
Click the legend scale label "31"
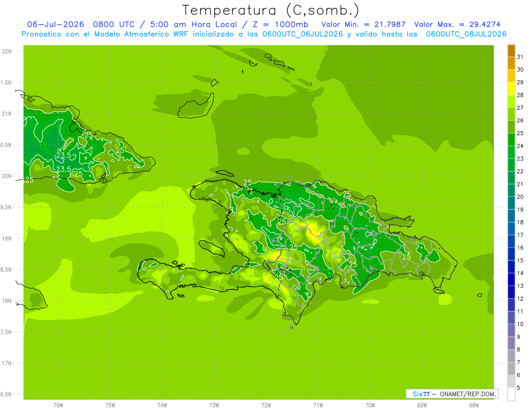coord(520,57)
